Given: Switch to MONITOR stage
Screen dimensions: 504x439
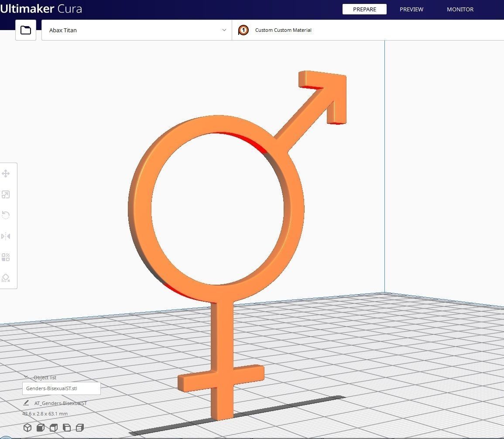Looking at the screenshot, I should click(x=460, y=9).
